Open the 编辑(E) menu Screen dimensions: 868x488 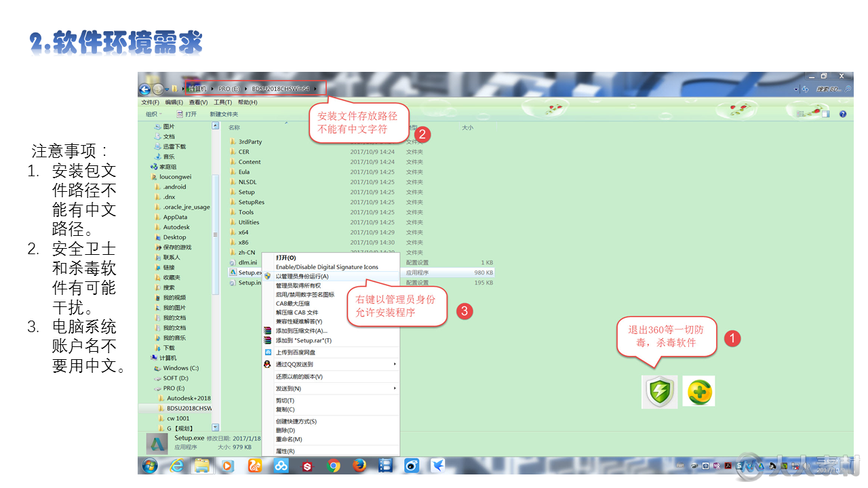coord(174,102)
